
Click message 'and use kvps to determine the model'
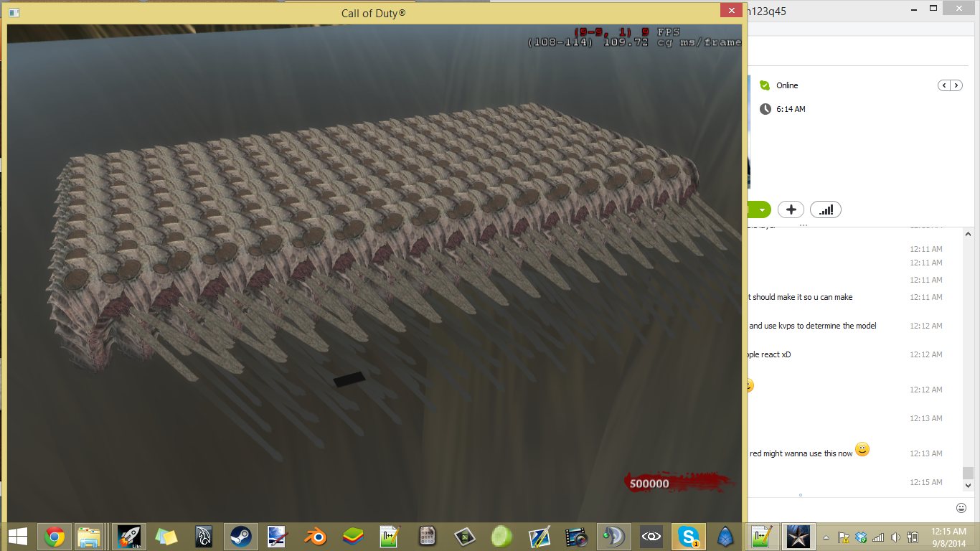coord(812,326)
